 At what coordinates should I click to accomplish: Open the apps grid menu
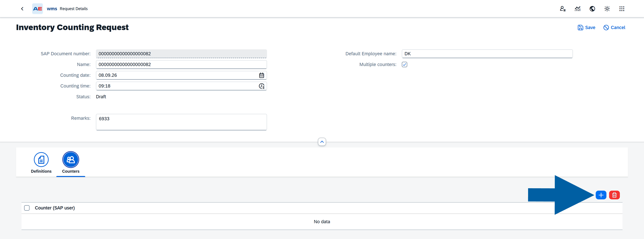tap(622, 9)
